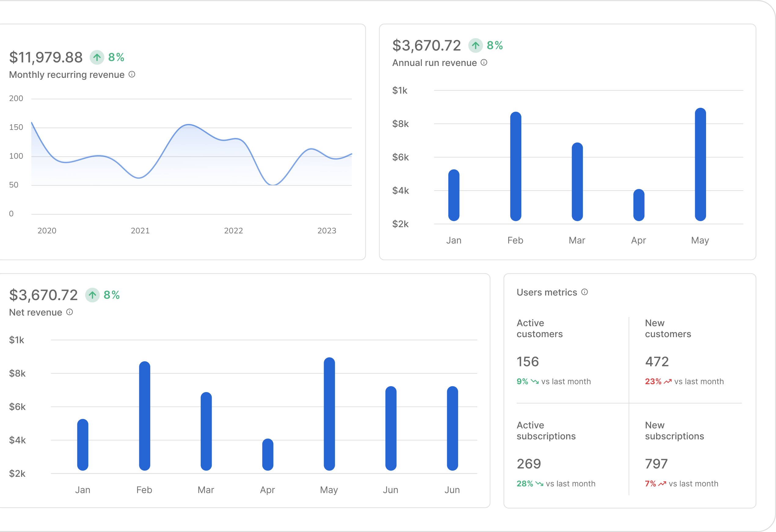Click the $11,979.88 monthly recurring revenue value

[x=46, y=57]
